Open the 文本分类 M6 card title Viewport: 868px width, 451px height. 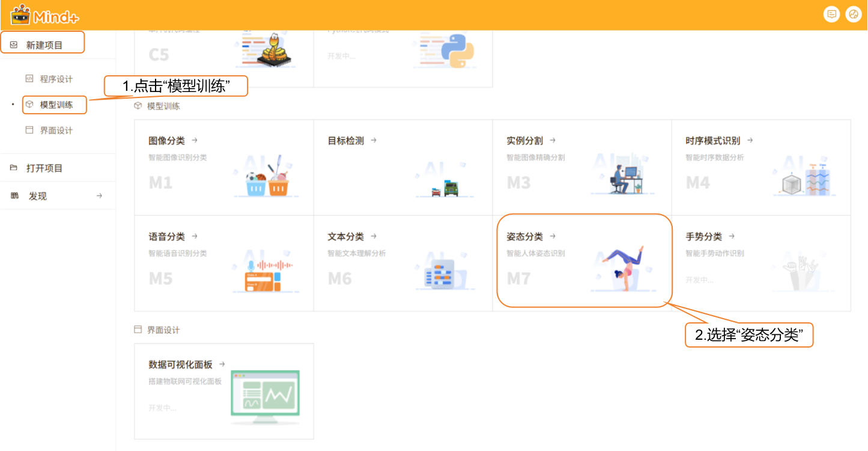(x=345, y=236)
